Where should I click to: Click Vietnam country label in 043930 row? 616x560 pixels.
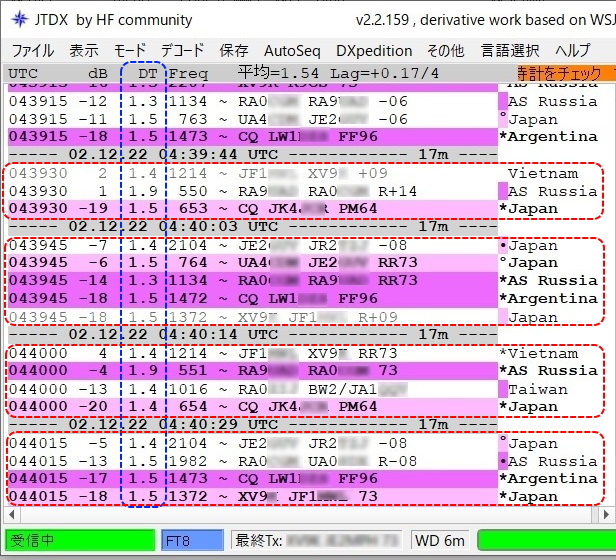(x=543, y=173)
